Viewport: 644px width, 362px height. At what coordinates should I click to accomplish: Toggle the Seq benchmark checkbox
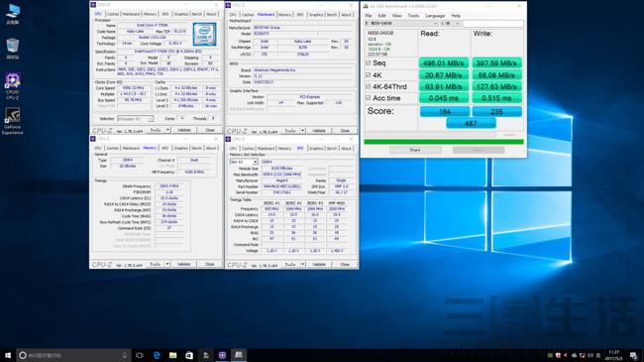[x=368, y=62]
